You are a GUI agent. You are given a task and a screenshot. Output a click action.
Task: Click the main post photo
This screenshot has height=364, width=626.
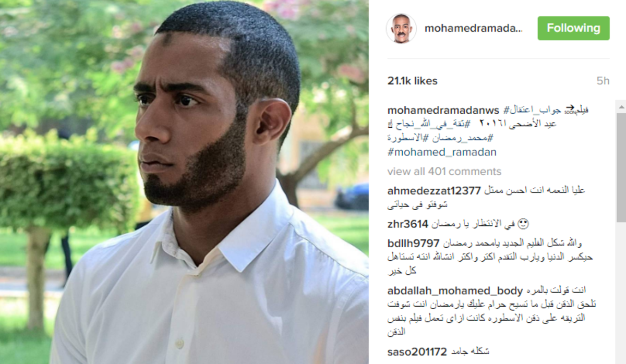[184, 182]
